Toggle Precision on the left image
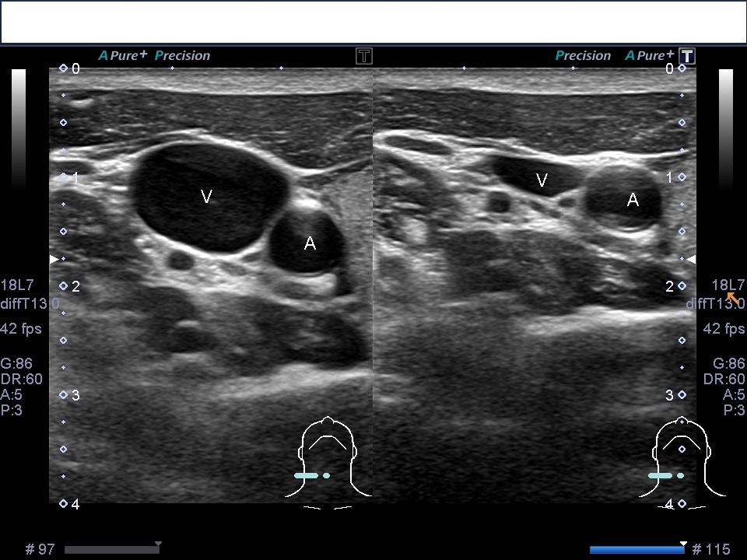 pyautogui.click(x=182, y=55)
